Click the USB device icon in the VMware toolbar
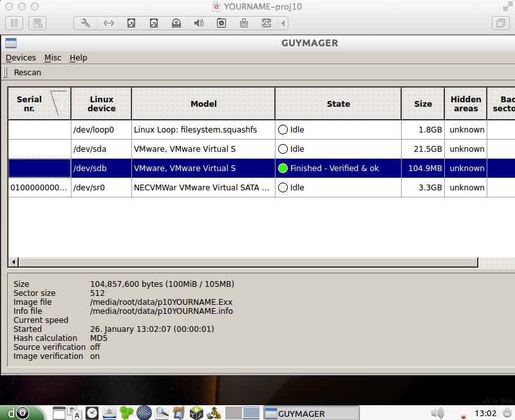Screen dimensions: 515x420 (244, 23)
